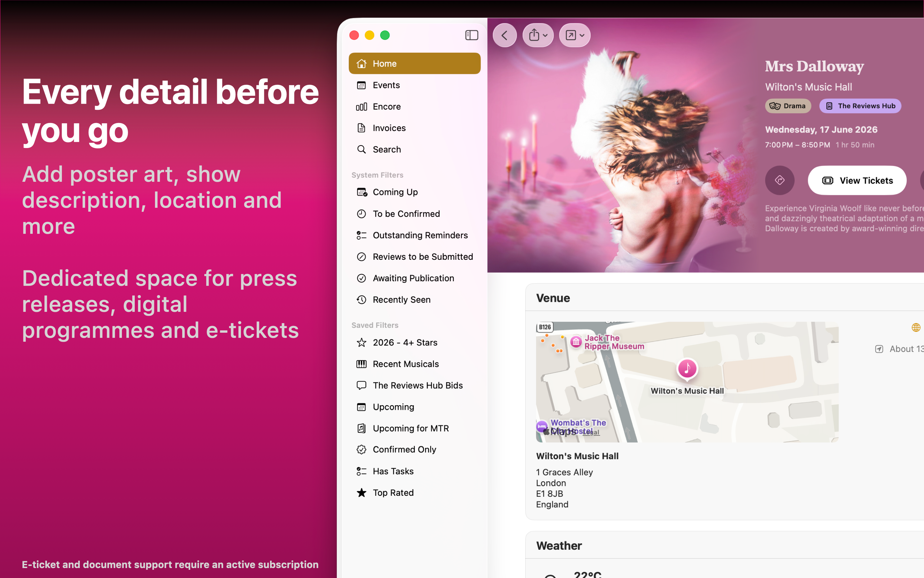Select the Coming Up filter

(x=414, y=192)
